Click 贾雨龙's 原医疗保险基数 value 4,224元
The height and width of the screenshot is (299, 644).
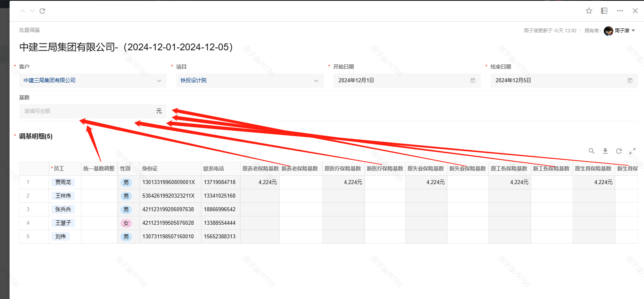pos(353,182)
